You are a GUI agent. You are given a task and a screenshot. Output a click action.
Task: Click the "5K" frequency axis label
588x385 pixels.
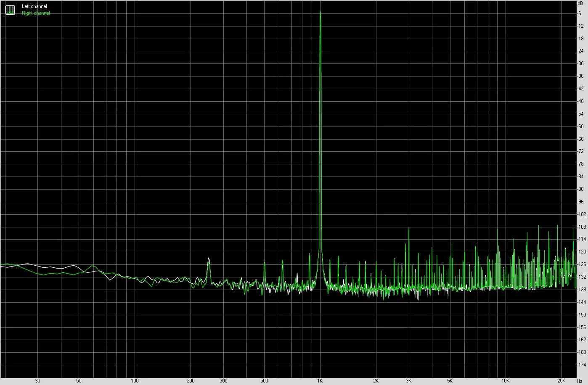450,381
